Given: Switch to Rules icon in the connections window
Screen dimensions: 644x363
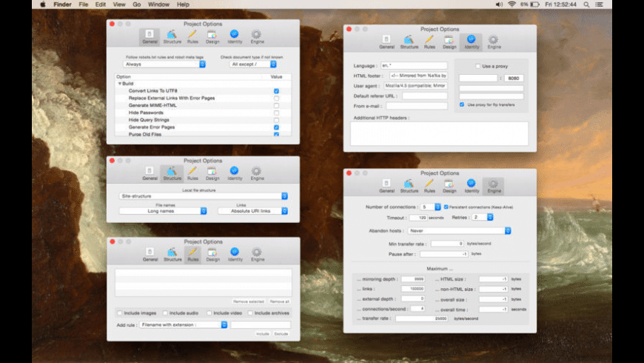Looking at the screenshot, I should [x=429, y=186].
